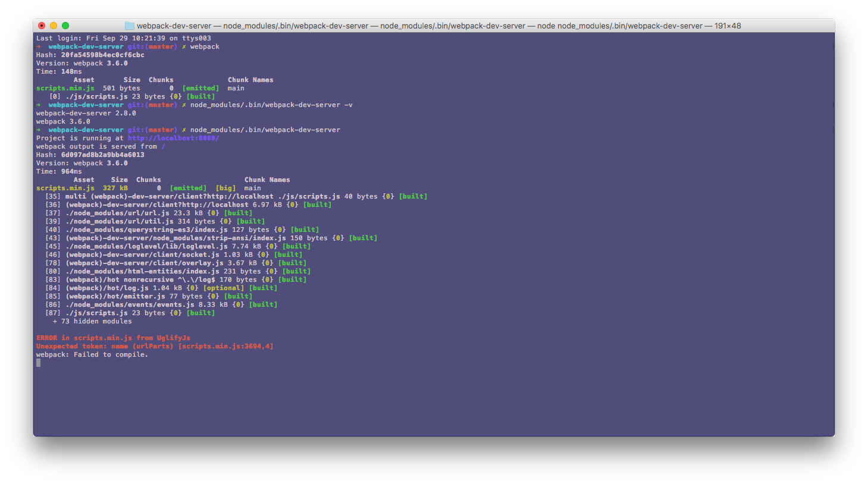Click the 'querystring-es3/index.js' module line
The height and width of the screenshot is (484, 868).
click(182, 230)
